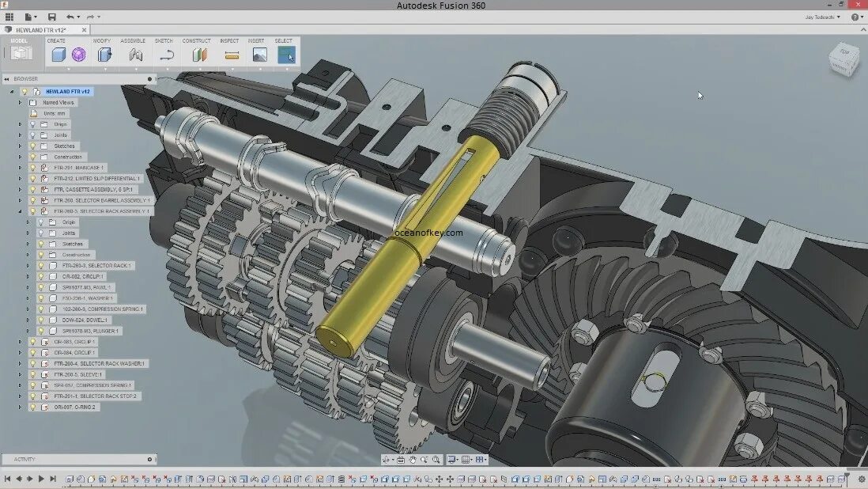Click the Zoom Window fit icon

[436, 460]
